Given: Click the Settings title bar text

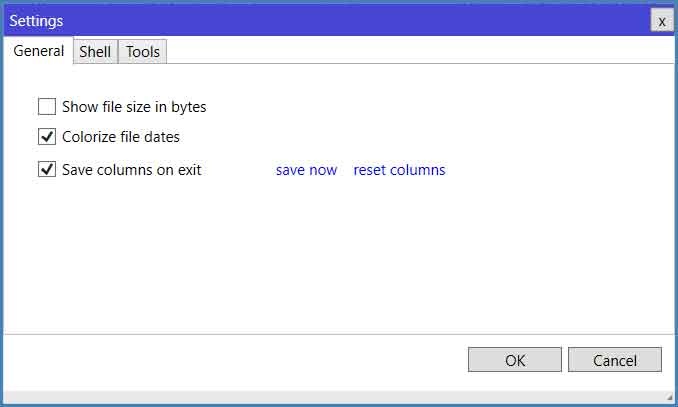Looking at the screenshot, I should pyautogui.click(x=36, y=21).
